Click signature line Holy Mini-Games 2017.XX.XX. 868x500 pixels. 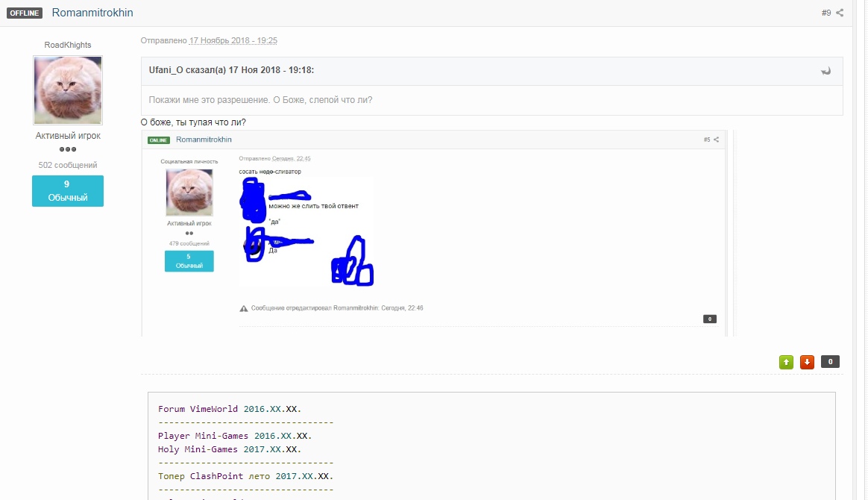tap(230, 449)
